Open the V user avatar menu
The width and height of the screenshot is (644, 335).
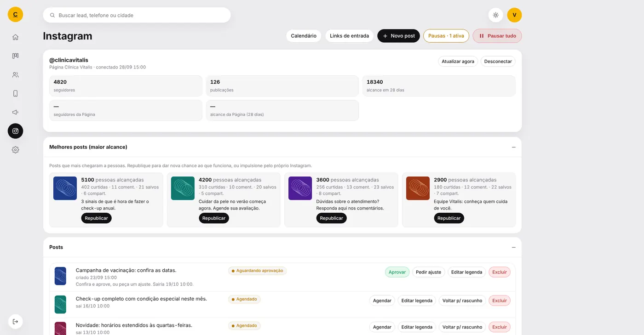click(514, 15)
